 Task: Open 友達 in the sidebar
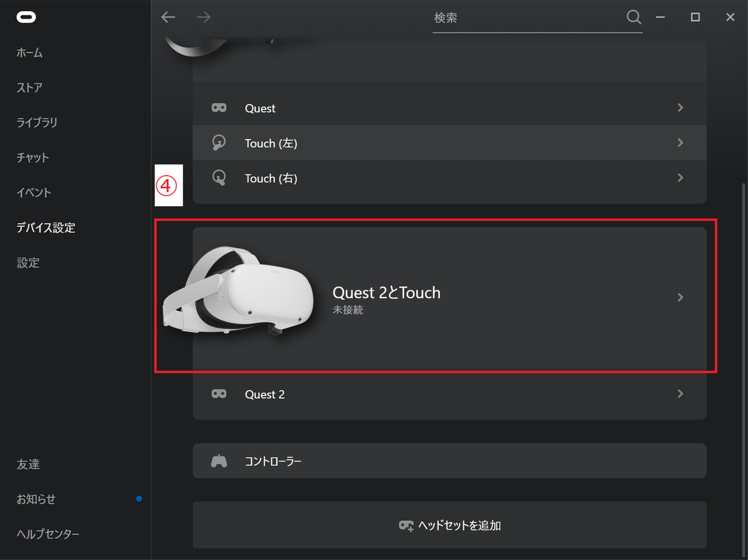(x=28, y=465)
